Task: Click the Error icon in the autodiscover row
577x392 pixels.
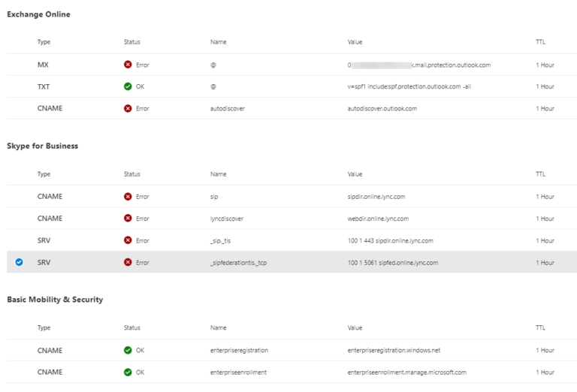Action: (x=128, y=108)
